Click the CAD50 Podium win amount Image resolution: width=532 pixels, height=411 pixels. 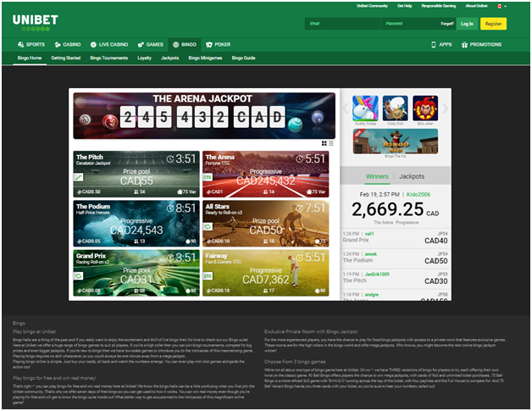click(436, 261)
